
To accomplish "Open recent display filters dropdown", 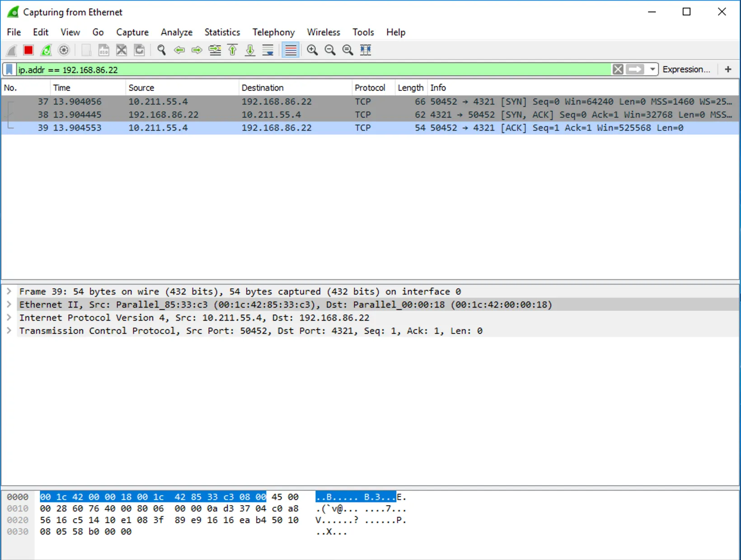I will [652, 70].
